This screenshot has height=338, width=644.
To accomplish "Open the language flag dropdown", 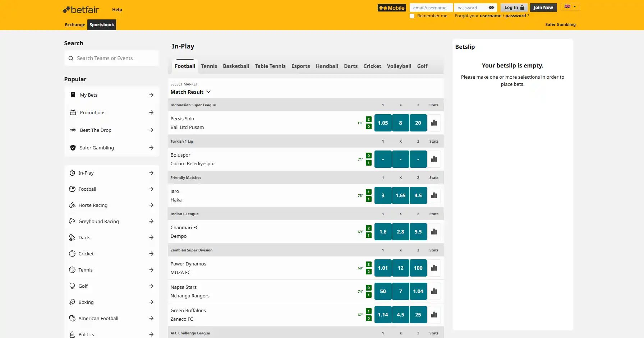I will [570, 6].
